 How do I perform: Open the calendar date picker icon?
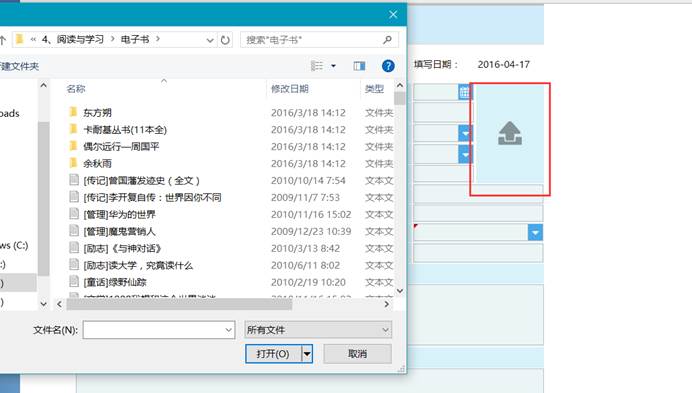point(465,92)
